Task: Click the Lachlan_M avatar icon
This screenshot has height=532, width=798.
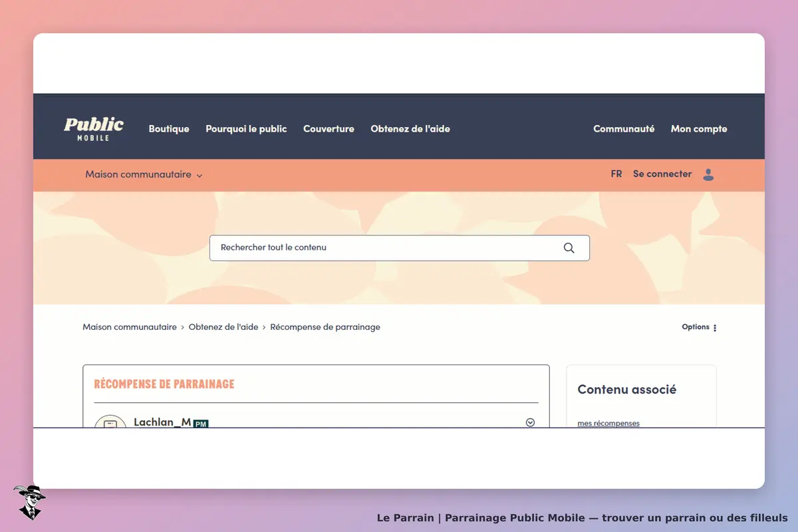Action: [x=110, y=422]
